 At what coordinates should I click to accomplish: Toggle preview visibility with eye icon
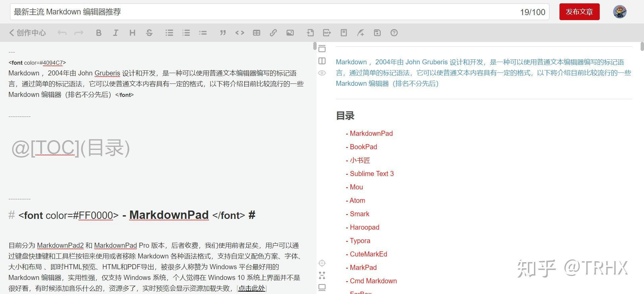[x=322, y=73]
